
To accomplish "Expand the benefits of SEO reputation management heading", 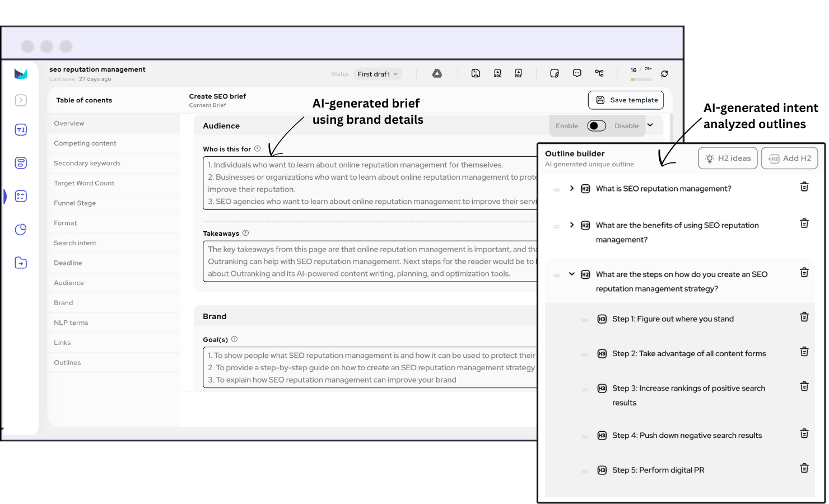I will (571, 225).
